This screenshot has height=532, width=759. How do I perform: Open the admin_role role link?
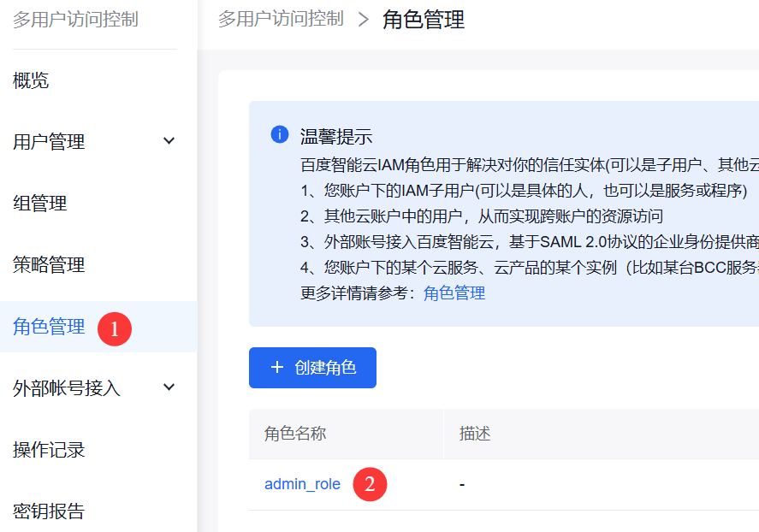tap(302, 484)
